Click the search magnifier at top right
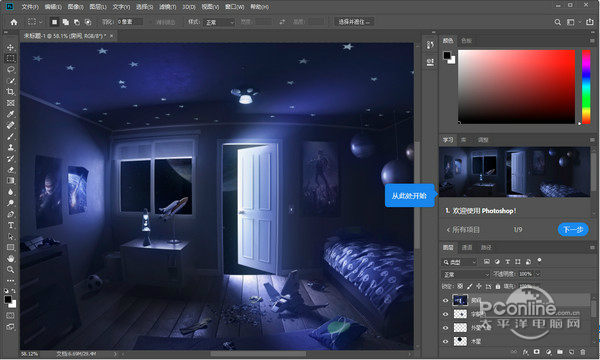The image size is (600, 360). tap(558, 22)
